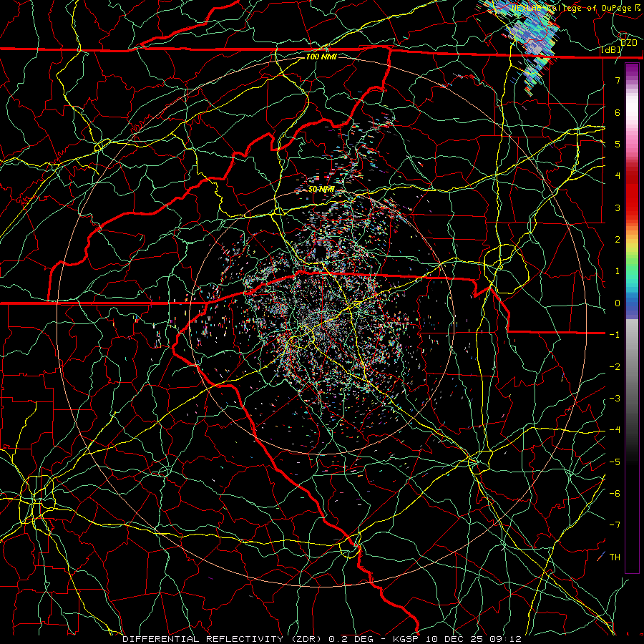644x644 pixels.
Task: Click the scale value "-2"
Action: click(x=615, y=367)
